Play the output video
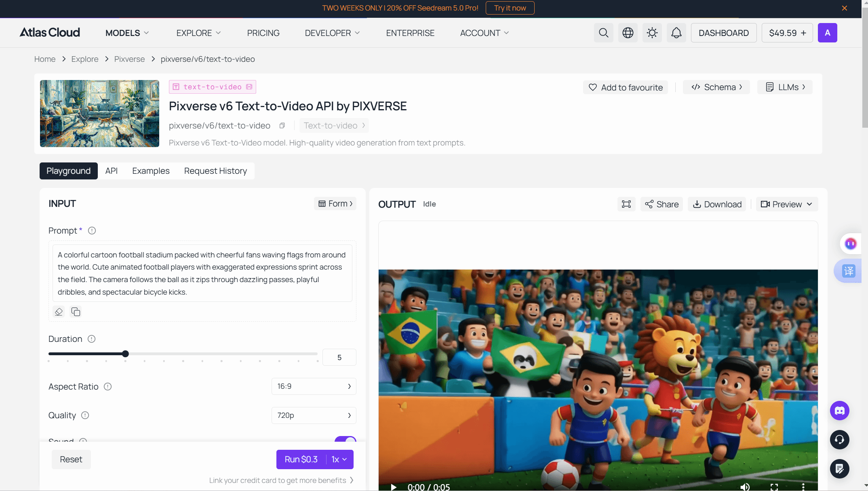 click(x=393, y=487)
